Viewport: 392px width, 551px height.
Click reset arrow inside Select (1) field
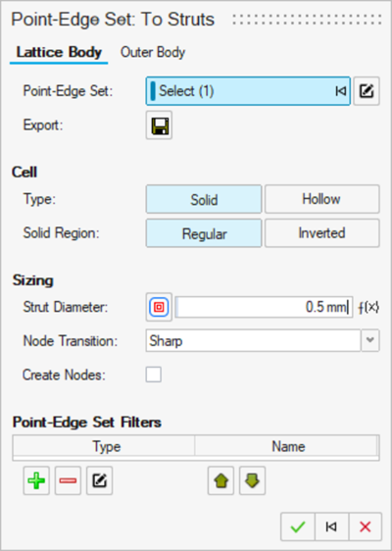pos(341,91)
